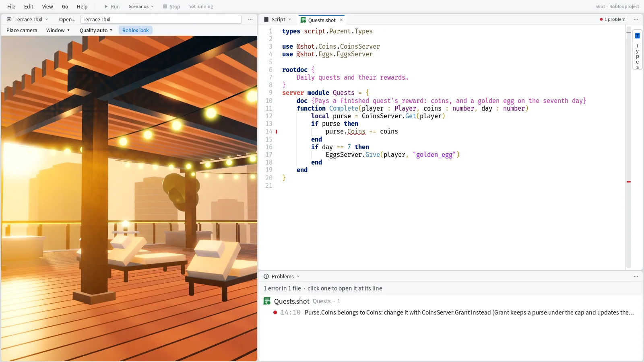Click the "golden_egg" string on line 17
Viewport: 644px width, 362px height.
434,155
